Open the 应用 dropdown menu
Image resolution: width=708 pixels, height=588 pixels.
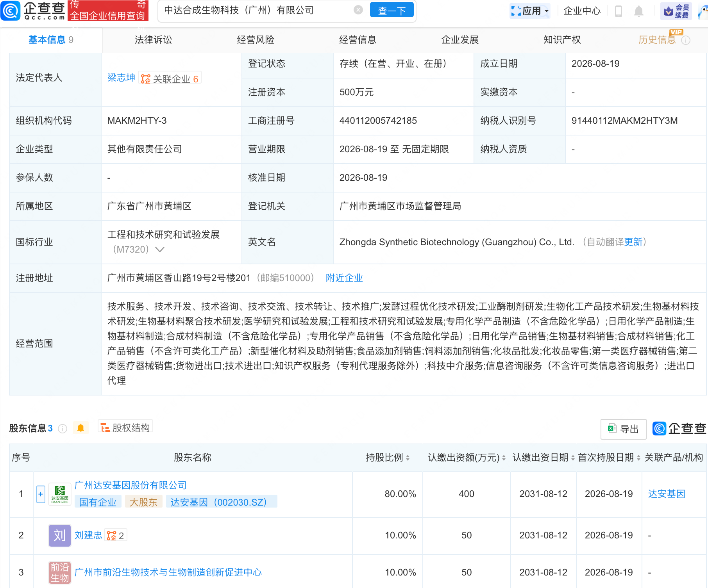530,11
